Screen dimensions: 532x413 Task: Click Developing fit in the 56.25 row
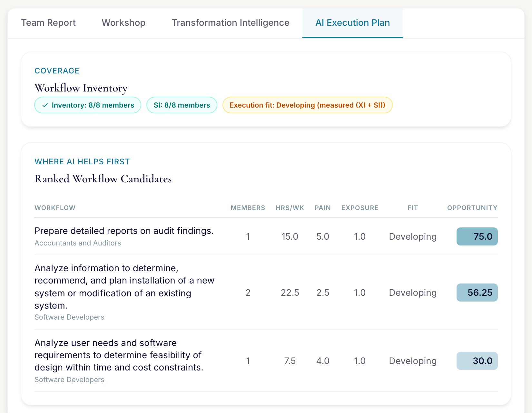click(413, 293)
